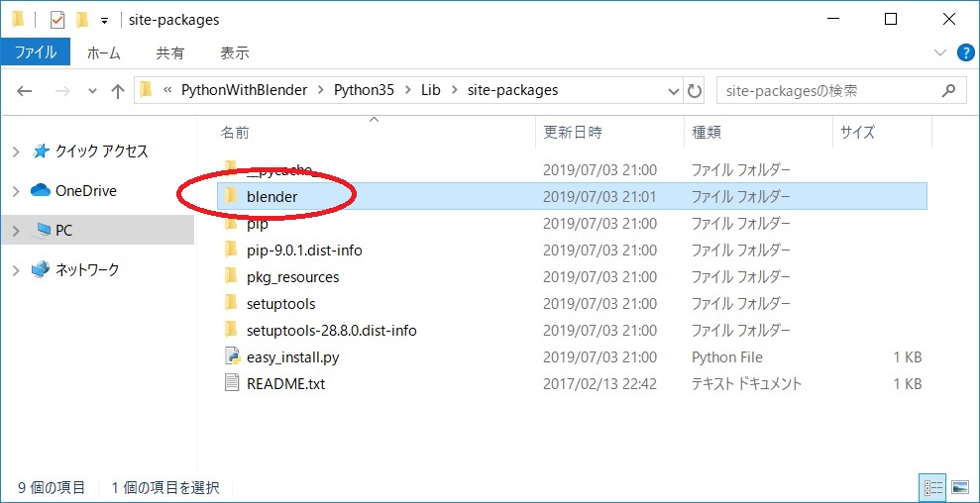The image size is (980, 503).
Task: Click the Properties checkmark icon in title bar
Action: (x=56, y=20)
